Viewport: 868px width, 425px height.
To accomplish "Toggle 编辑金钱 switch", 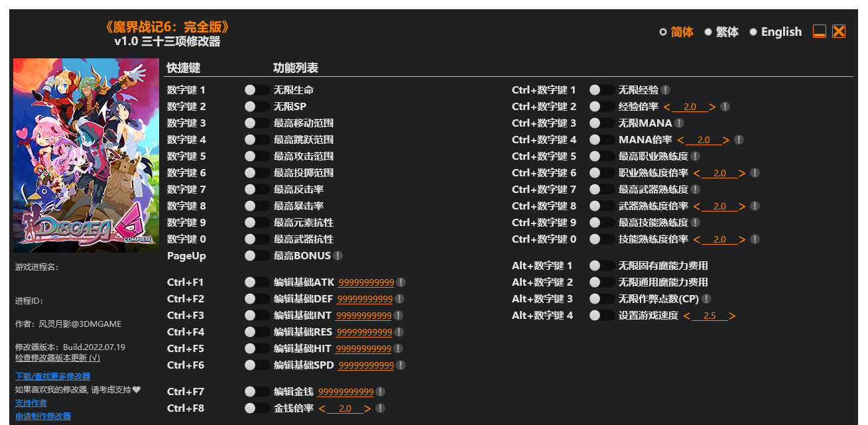I will (257, 392).
